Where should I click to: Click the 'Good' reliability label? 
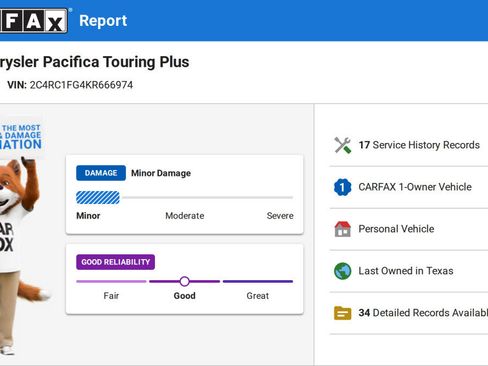click(x=185, y=296)
